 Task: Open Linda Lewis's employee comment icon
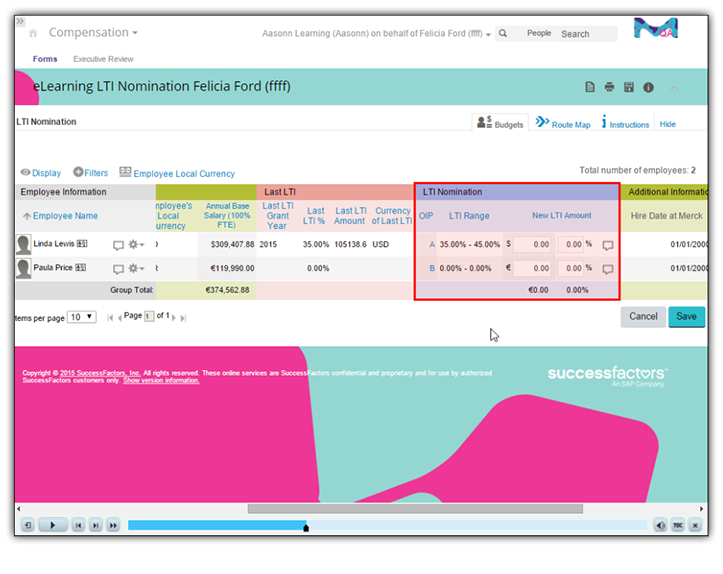coord(118,244)
